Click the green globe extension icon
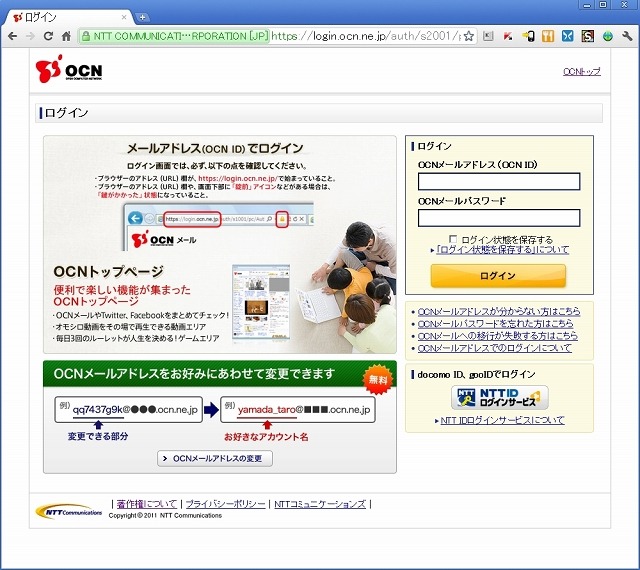The height and width of the screenshot is (570, 640). pyautogui.click(x=608, y=36)
